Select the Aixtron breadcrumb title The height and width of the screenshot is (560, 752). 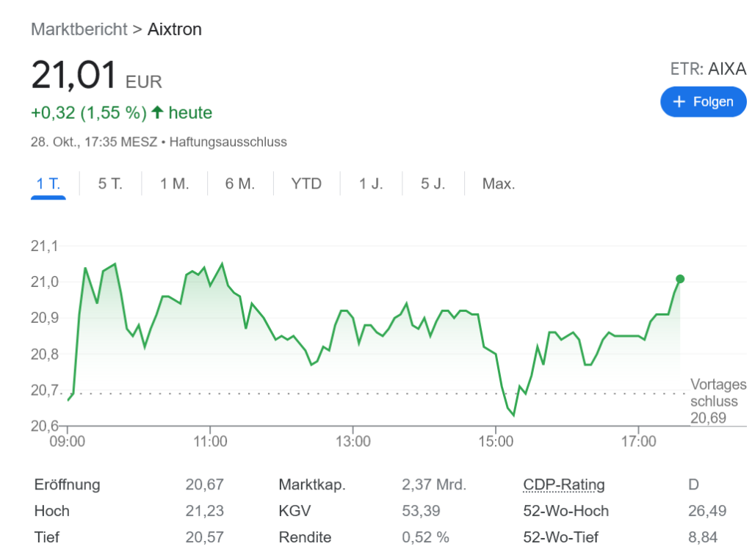click(175, 29)
